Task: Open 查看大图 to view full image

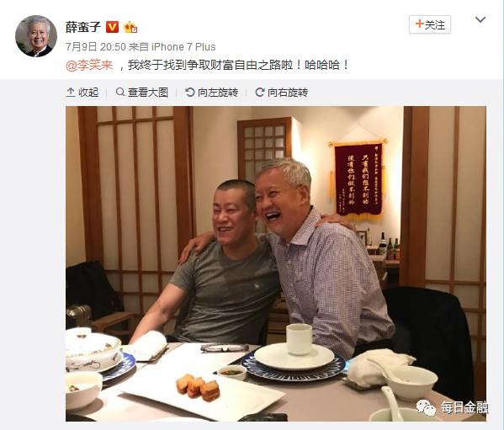Action: tap(142, 93)
